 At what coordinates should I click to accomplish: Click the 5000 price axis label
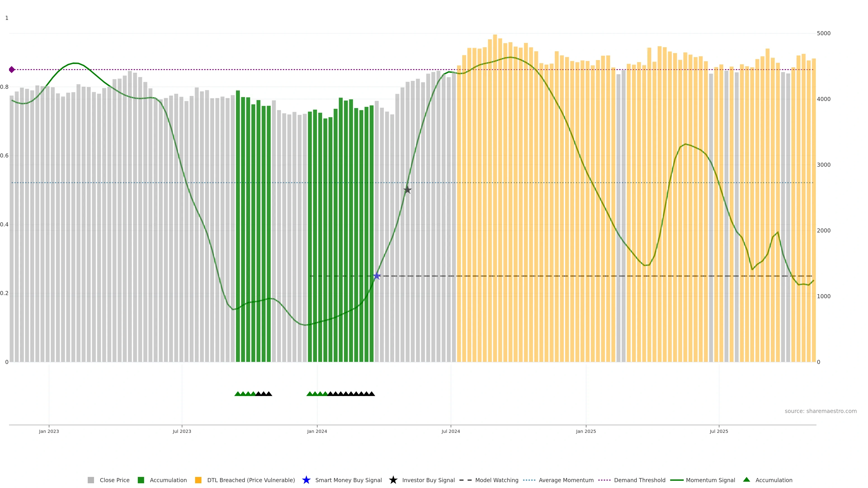[x=823, y=33]
